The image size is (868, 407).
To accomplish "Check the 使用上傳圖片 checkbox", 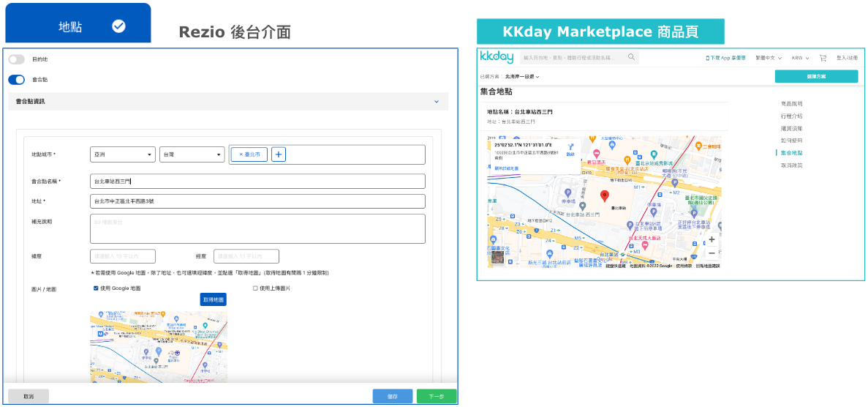I will [x=255, y=288].
